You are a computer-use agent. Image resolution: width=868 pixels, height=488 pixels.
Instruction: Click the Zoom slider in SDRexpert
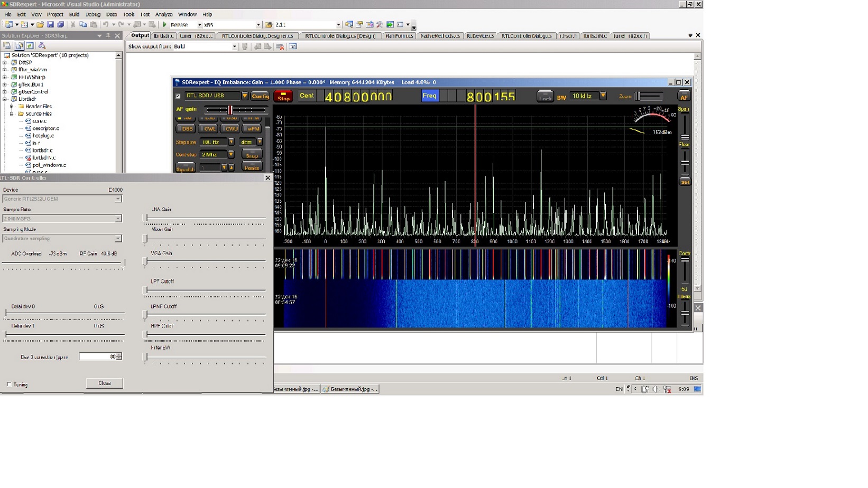(x=649, y=96)
